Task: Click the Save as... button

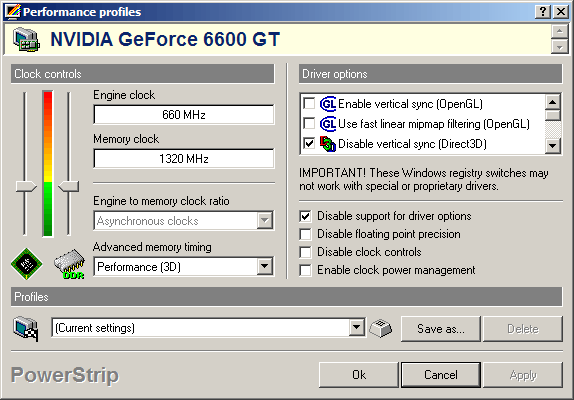Action: point(441,329)
